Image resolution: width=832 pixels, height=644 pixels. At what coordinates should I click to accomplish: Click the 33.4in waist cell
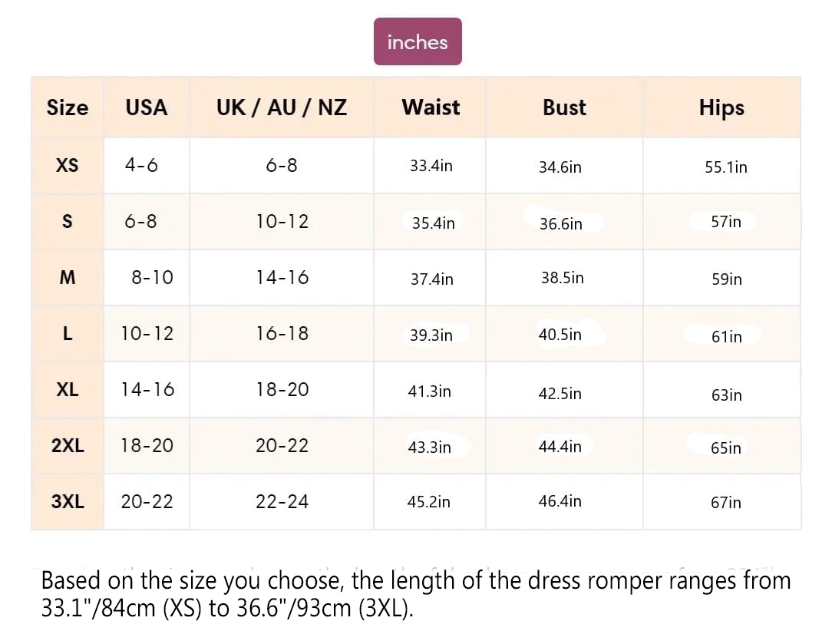tap(431, 166)
